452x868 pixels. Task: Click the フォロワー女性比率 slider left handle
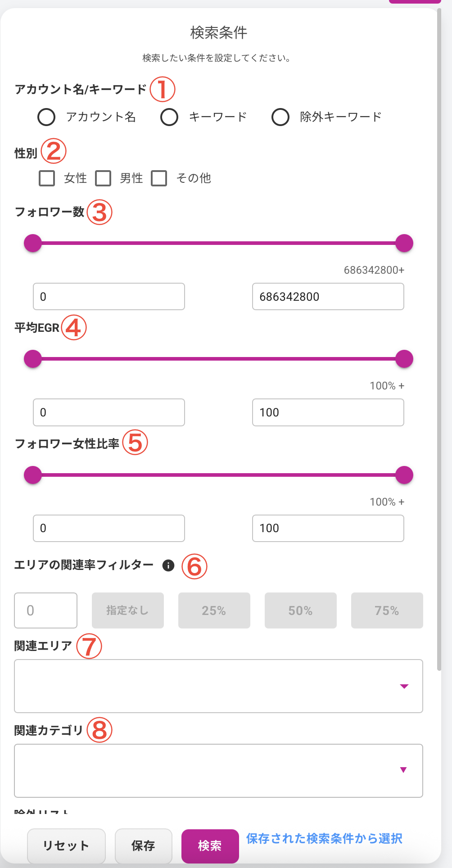33,475
